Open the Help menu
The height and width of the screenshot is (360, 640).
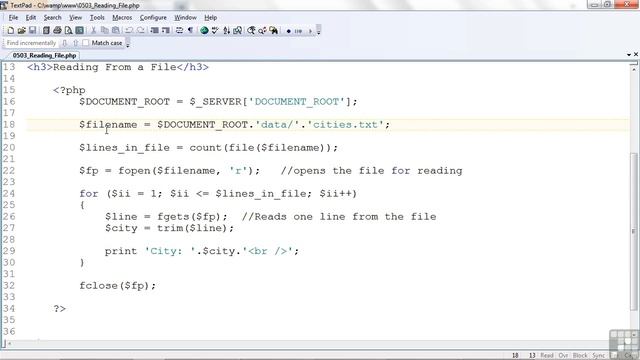tap(211, 18)
